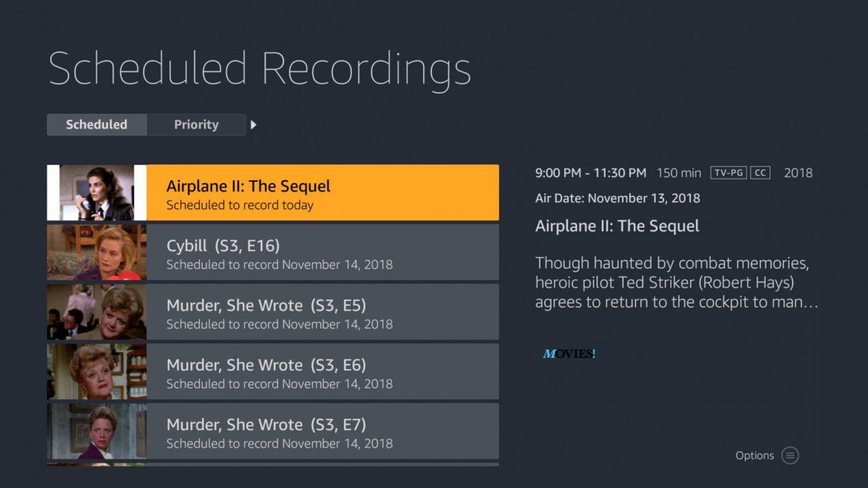The image size is (868, 488).
Task: Click the Movies! channel logo
Action: pyautogui.click(x=568, y=352)
